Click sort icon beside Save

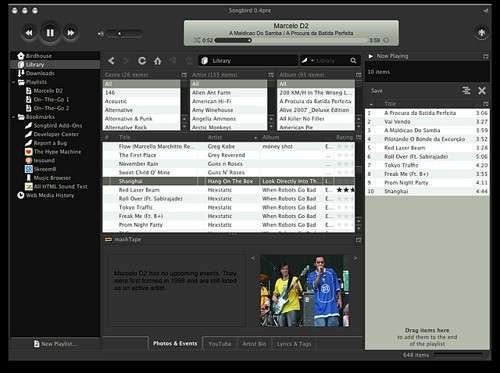[466, 91]
